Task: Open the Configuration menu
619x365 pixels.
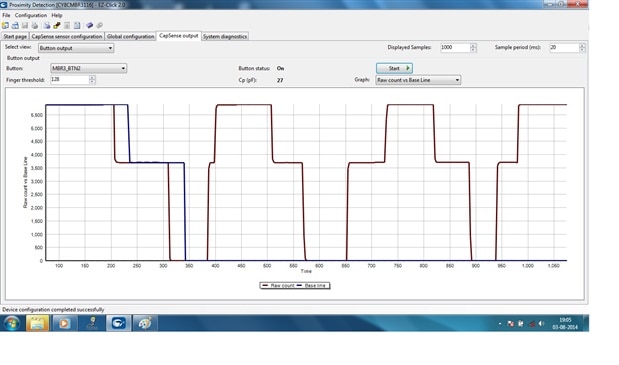Action: 31,15
